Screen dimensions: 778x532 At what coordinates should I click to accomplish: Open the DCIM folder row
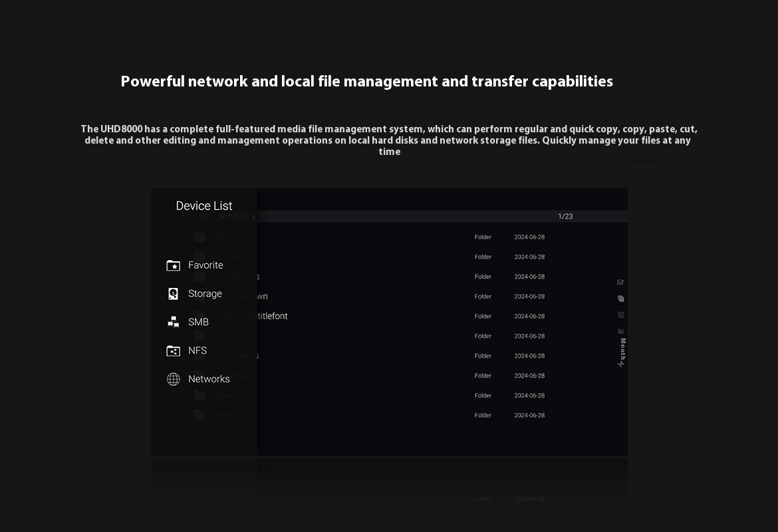(224, 336)
